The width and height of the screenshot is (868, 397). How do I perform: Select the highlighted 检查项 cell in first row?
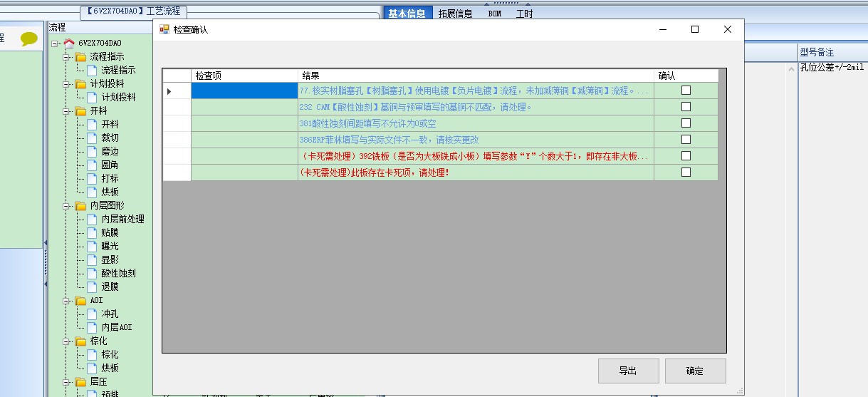tap(244, 91)
